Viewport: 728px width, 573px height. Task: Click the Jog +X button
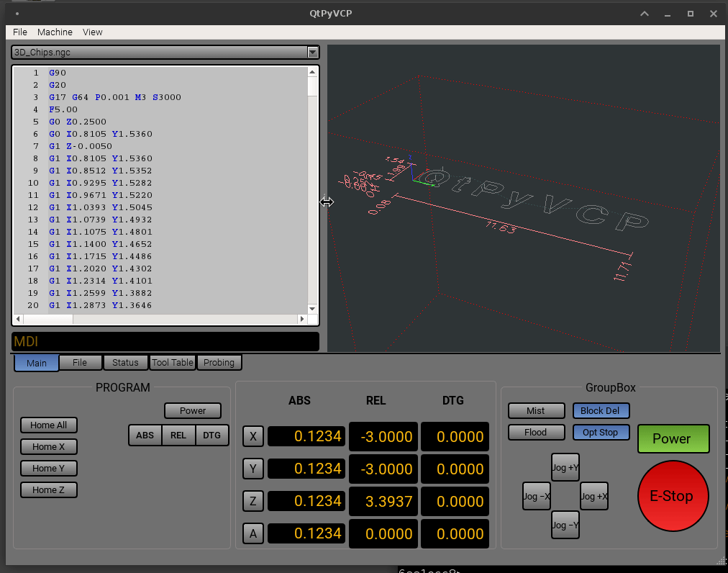coord(593,496)
